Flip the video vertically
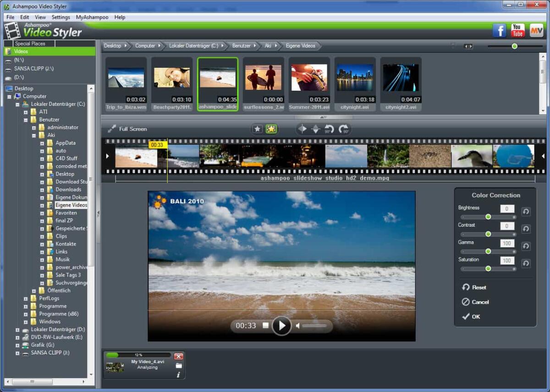The width and height of the screenshot is (550, 392). (317, 129)
